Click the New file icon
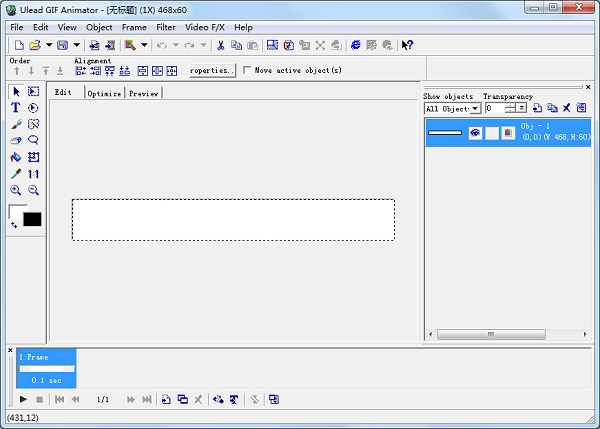600x429 pixels. (19, 45)
